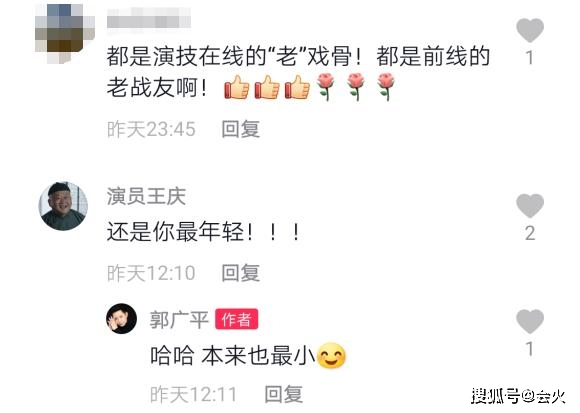
Task: Like the comment about "老"戏骨 with heart
Action: 530,30
